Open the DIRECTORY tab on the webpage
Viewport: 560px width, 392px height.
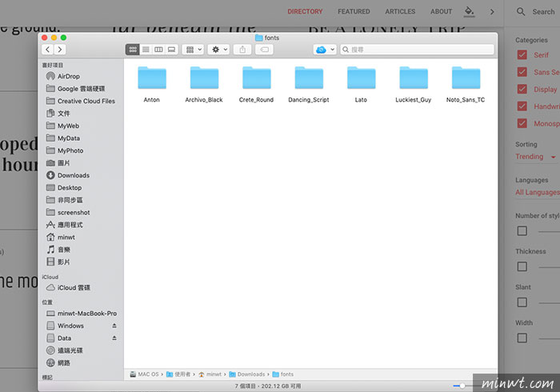[305, 12]
